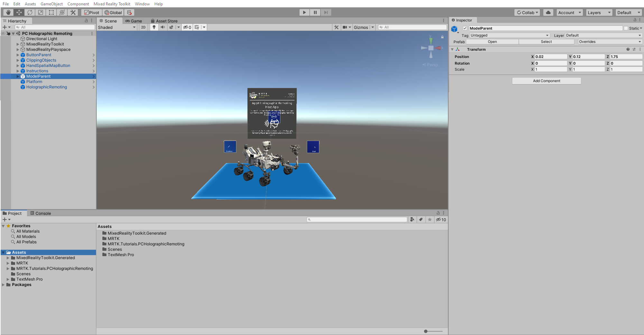Image resolution: width=644 pixels, height=335 pixels.
Task: Click the Add Component button
Action: point(546,81)
